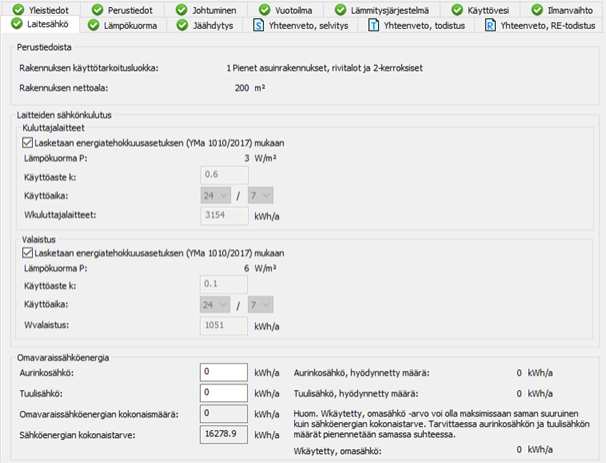Open the Yhteenveto, RE-todistus tab
Screen dimensions: 606x463
pyautogui.click(x=540, y=26)
